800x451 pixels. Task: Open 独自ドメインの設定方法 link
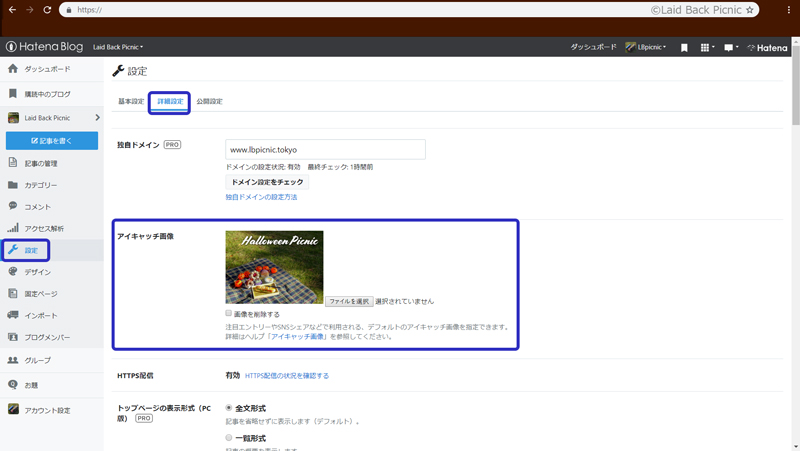coord(261,197)
